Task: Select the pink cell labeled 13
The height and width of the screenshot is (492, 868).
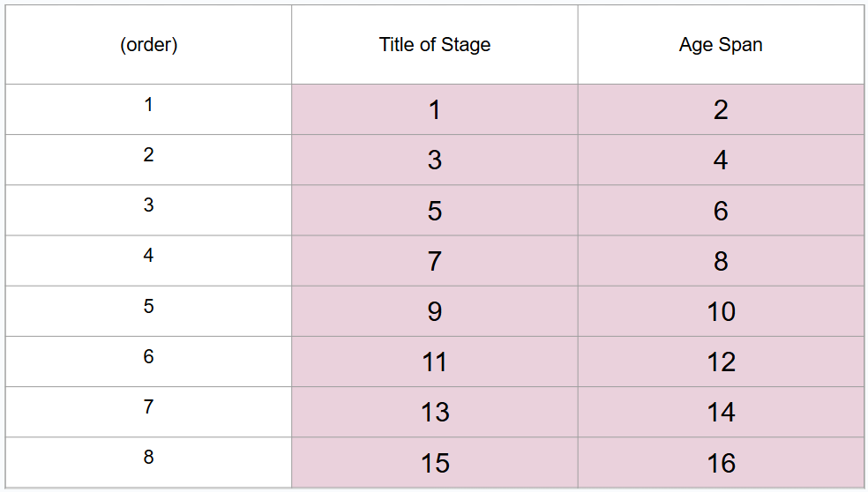Action: (x=434, y=412)
